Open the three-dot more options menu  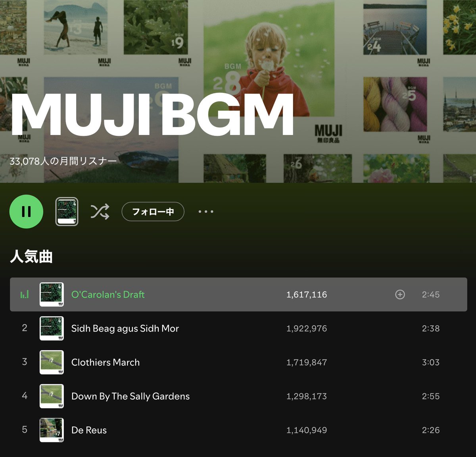[x=206, y=212]
